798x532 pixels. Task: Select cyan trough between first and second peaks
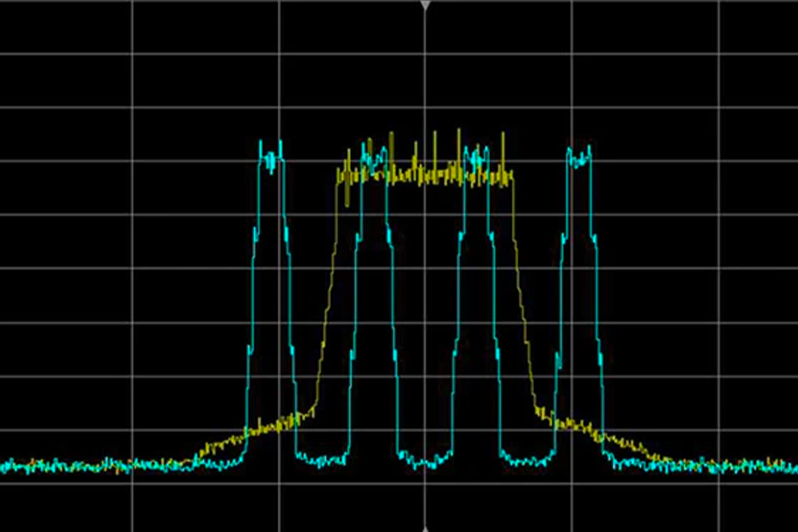pyautogui.click(x=322, y=460)
